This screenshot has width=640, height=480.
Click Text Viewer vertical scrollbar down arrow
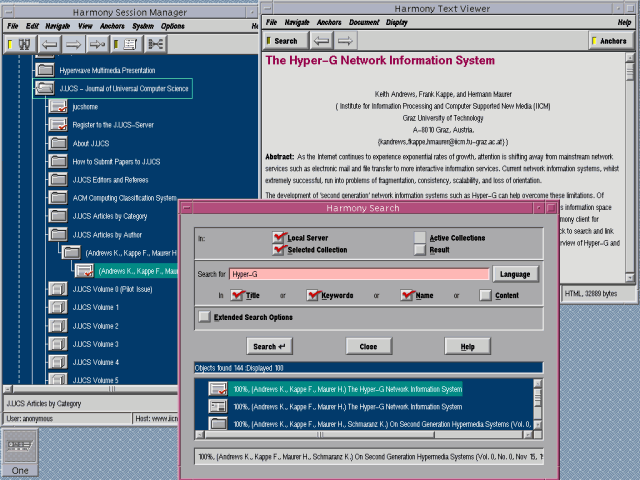point(630,278)
